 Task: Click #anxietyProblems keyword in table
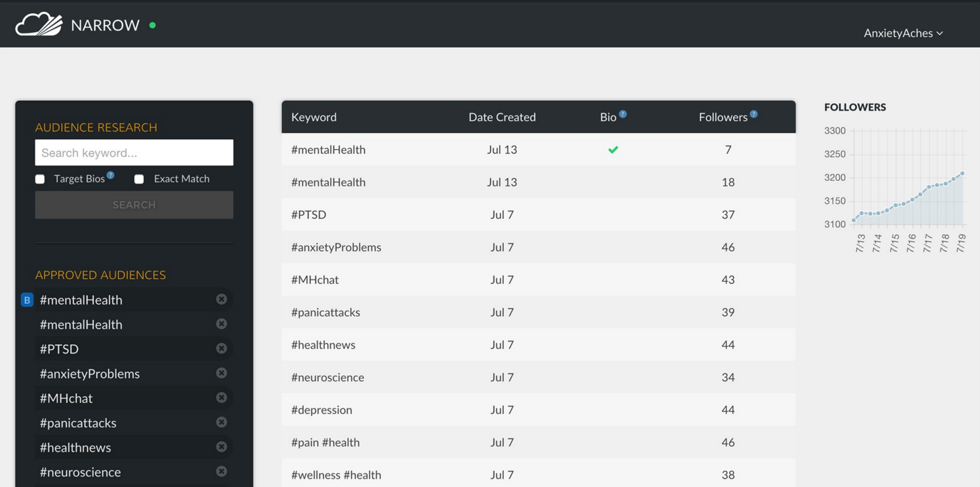pyautogui.click(x=336, y=247)
